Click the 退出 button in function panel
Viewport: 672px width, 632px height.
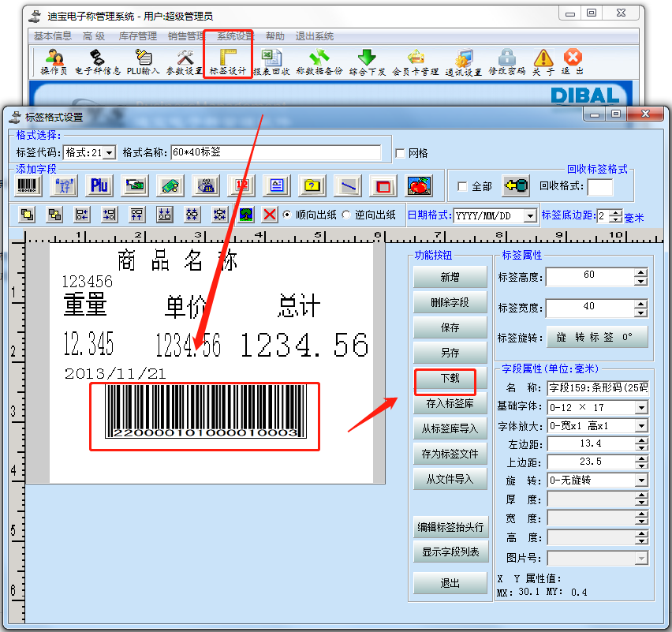pyautogui.click(x=450, y=583)
